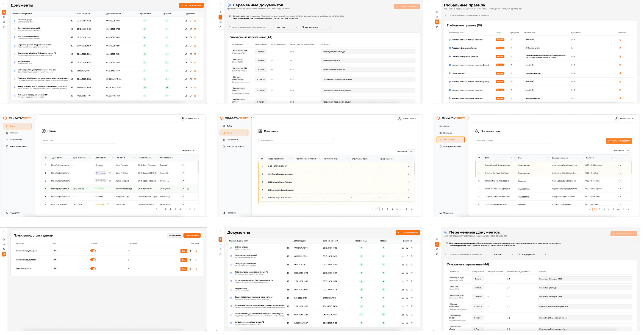The height and width of the screenshot is (335, 644).
Task: Delete the global rule создаем список
Action: pyautogui.click(x=620, y=73)
